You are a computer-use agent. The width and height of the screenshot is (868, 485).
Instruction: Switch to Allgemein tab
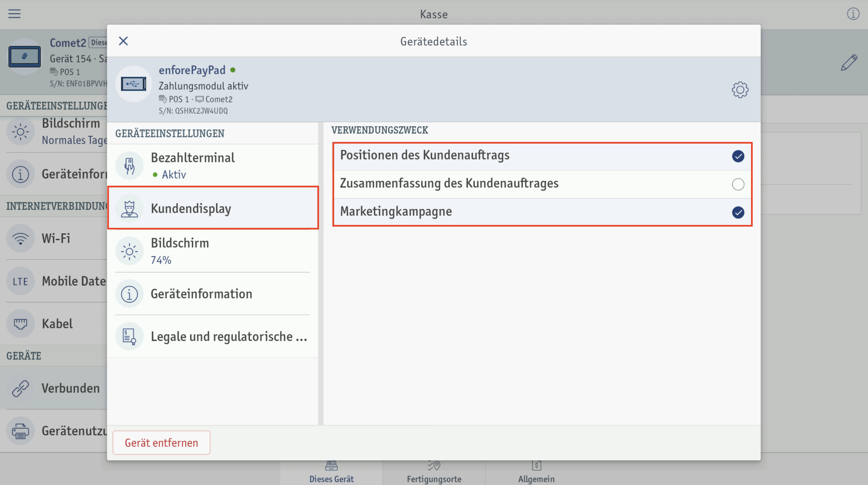click(x=536, y=472)
